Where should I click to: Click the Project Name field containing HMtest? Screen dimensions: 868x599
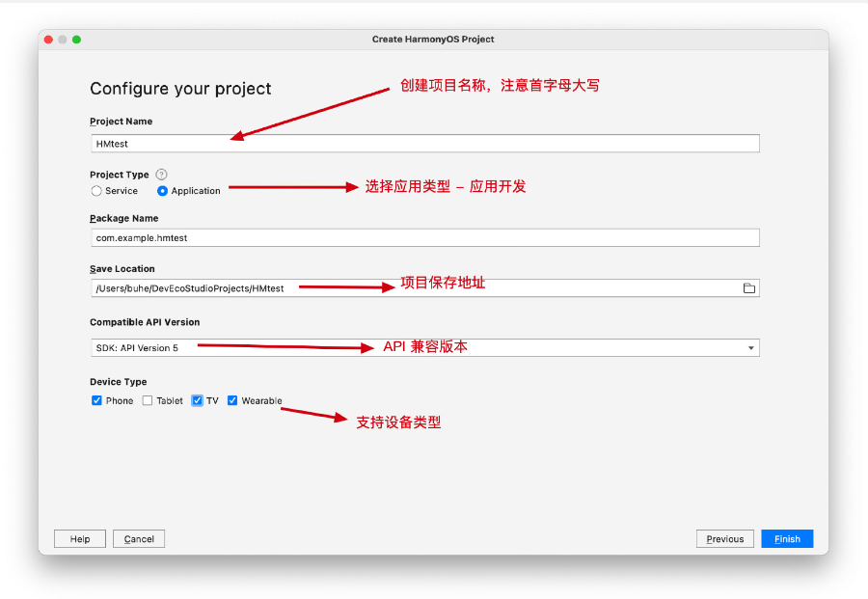click(425, 144)
